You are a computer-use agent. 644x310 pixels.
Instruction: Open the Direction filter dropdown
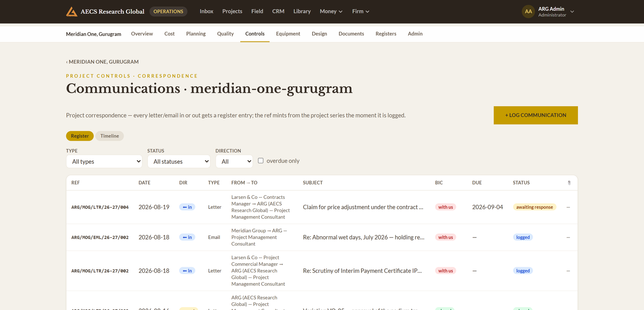234,162
